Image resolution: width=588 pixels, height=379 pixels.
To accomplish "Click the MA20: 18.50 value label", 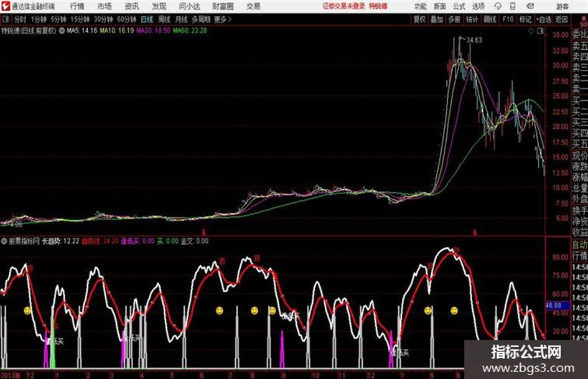I will 153,30.
